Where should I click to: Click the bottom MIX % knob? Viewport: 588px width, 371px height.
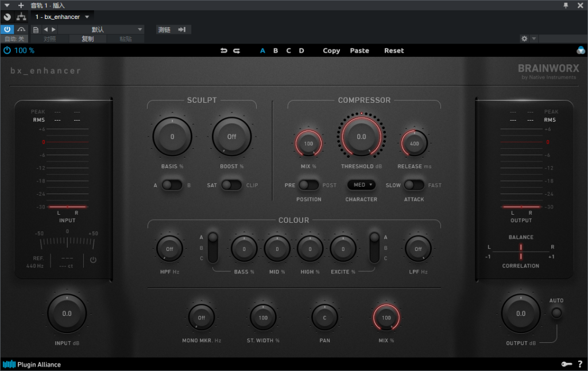coord(386,318)
